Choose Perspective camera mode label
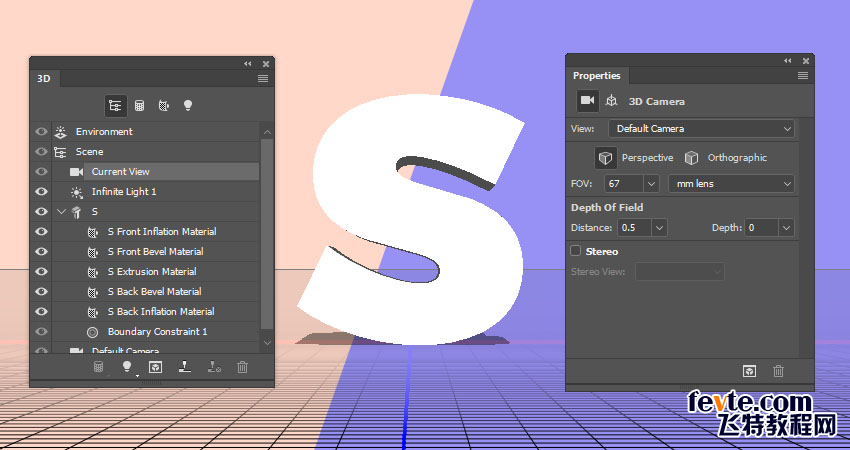Screen dimensions: 850x450 click(x=647, y=158)
